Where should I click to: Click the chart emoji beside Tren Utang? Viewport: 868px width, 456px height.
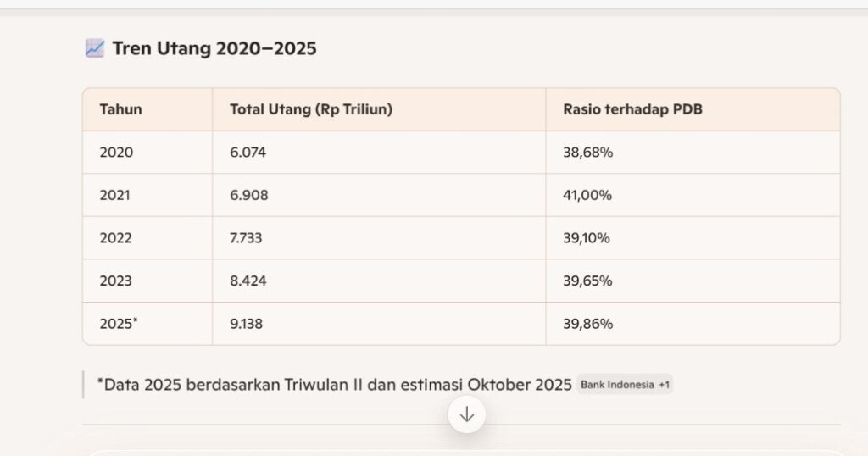pos(94,48)
